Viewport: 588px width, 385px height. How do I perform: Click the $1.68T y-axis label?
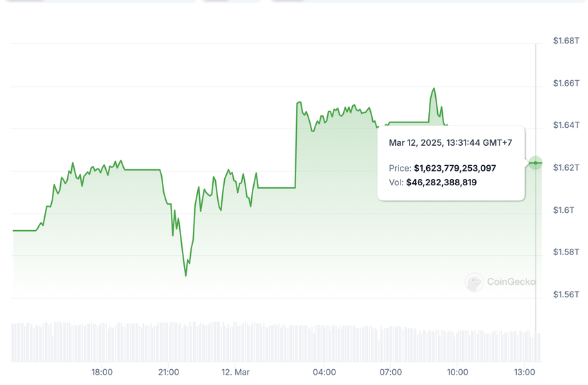pyautogui.click(x=566, y=41)
